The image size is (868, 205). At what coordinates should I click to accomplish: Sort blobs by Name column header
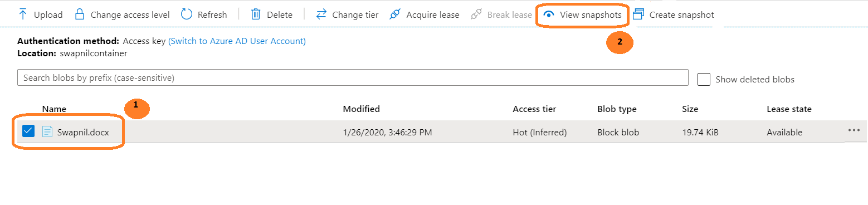[54, 109]
